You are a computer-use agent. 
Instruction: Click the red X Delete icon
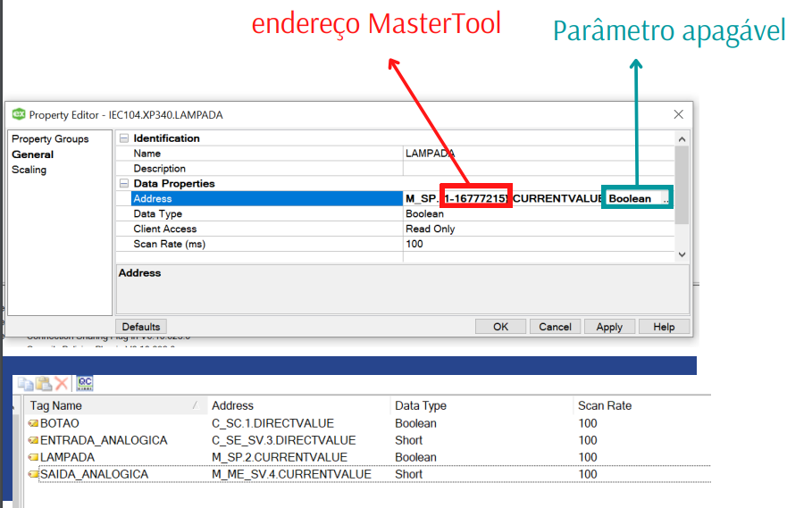pyautogui.click(x=61, y=383)
